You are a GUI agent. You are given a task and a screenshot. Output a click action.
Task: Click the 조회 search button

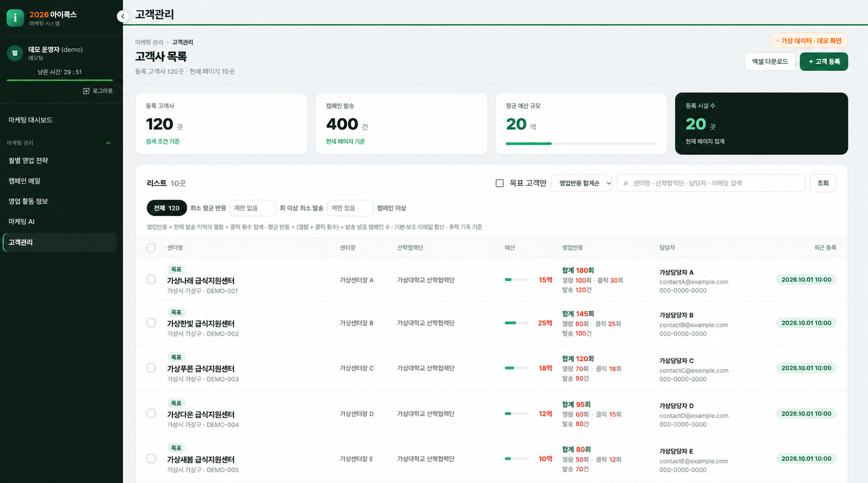coord(823,183)
